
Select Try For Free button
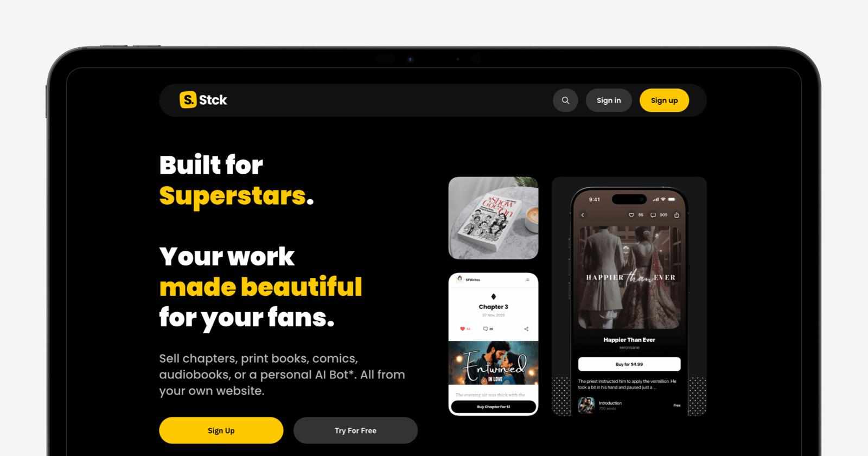click(x=355, y=430)
